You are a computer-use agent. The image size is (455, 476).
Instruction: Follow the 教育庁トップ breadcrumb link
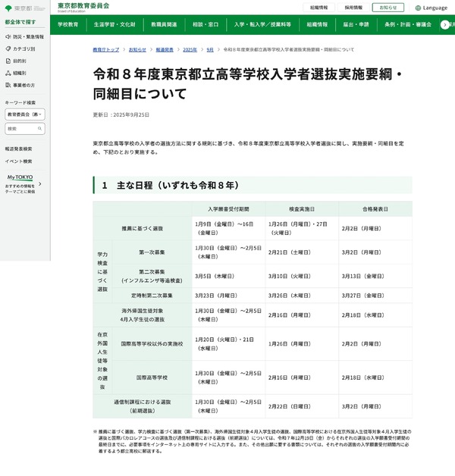[106, 50]
